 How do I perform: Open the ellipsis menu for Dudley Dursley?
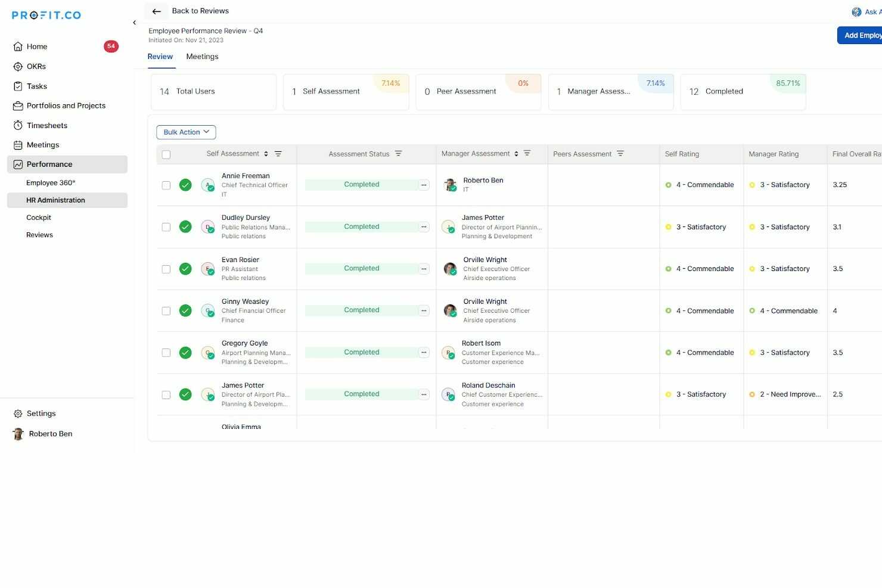point(424,227)
